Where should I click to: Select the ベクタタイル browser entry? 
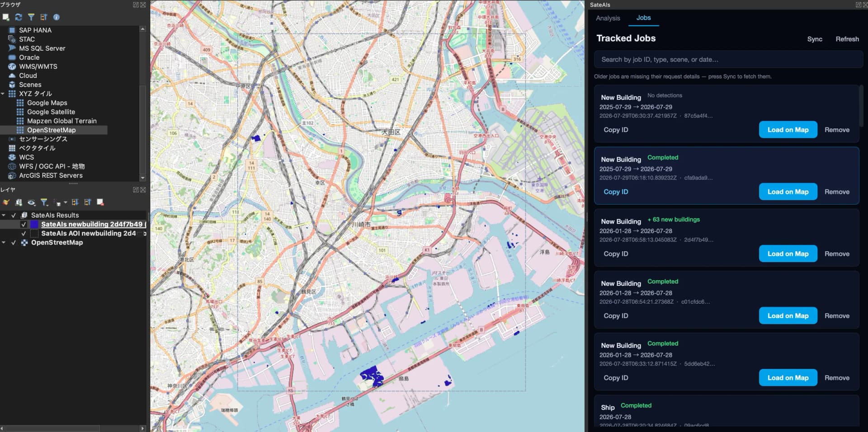pyautogui.click(x=37, y=148)
